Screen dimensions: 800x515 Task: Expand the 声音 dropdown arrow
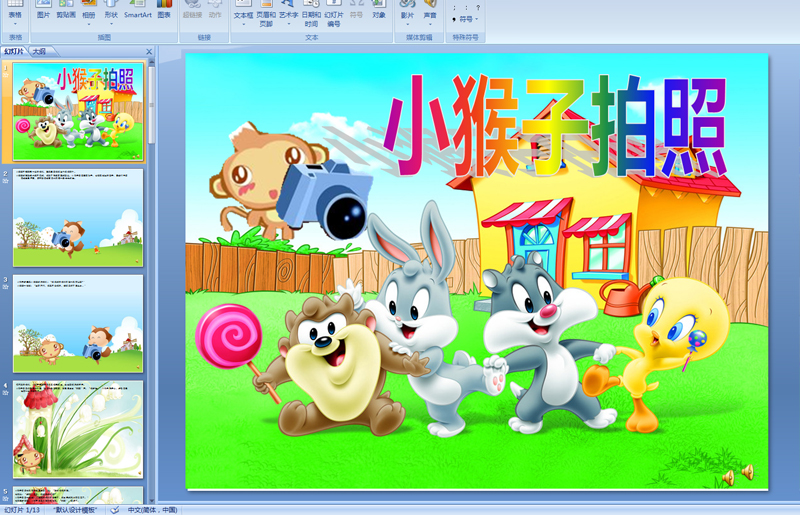click(x=430, y=24)
